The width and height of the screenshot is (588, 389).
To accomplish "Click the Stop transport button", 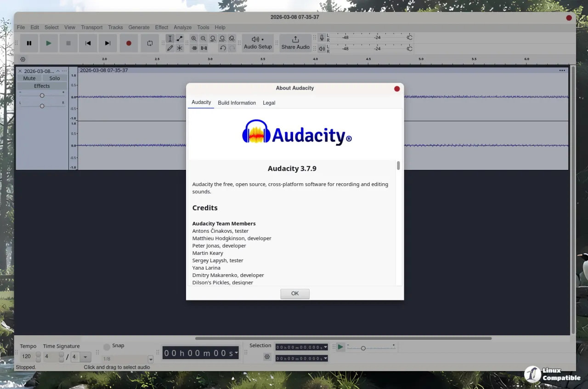I will pos(68,43).
